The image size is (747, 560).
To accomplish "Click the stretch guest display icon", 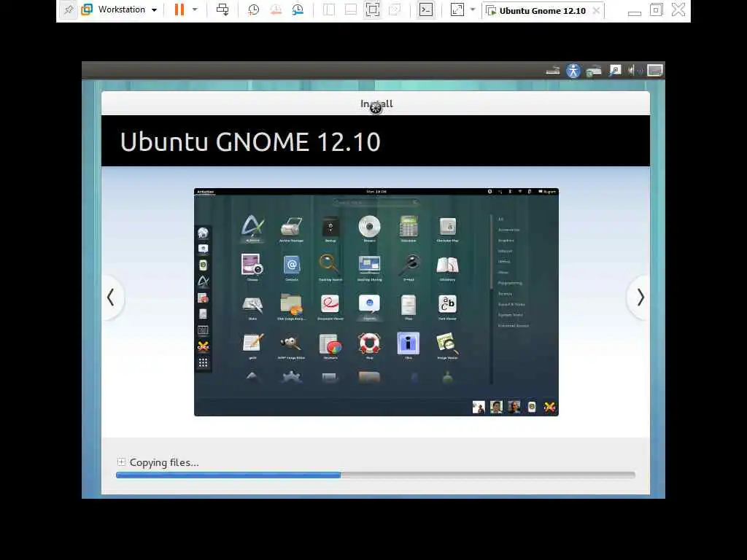I will point(457,9).
